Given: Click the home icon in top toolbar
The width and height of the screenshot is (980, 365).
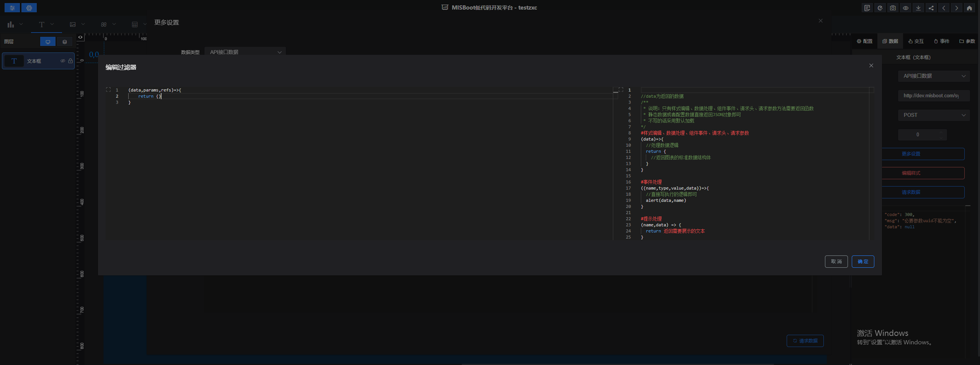Looking at the screenshot, I should 969,8.
